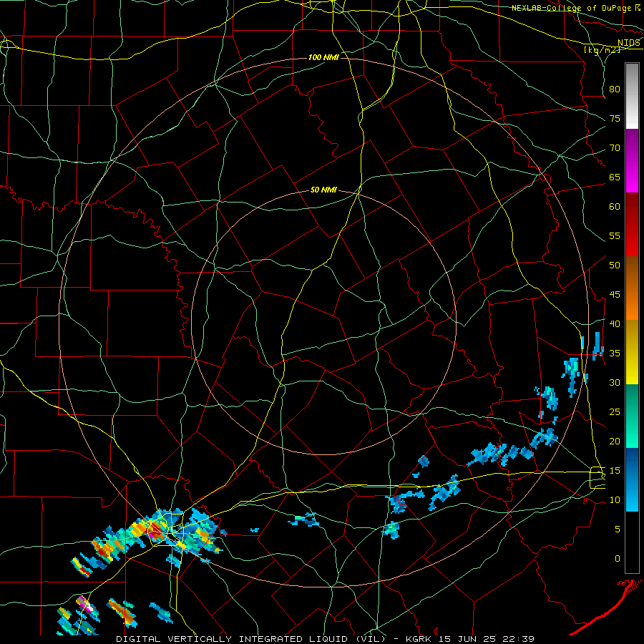Click the value 0 on color scale
644x644 pixels.
tap(617, 559)
